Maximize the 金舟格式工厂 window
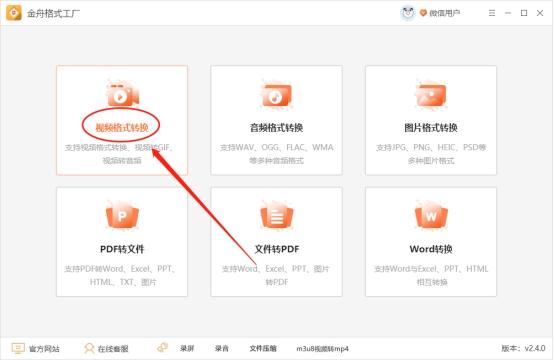Image resolution: width=554 pixels, height=360 pixels. click(524, 13)
